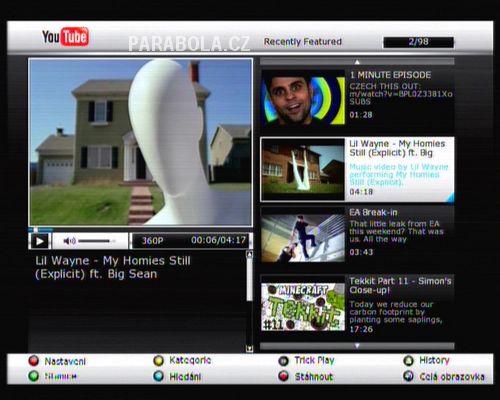Image resolution: width=500 pixels, height=400 pixels.
Task: Click the 'Today we reduce our carbon footprint' description
Action: click(x=396, y=312)
